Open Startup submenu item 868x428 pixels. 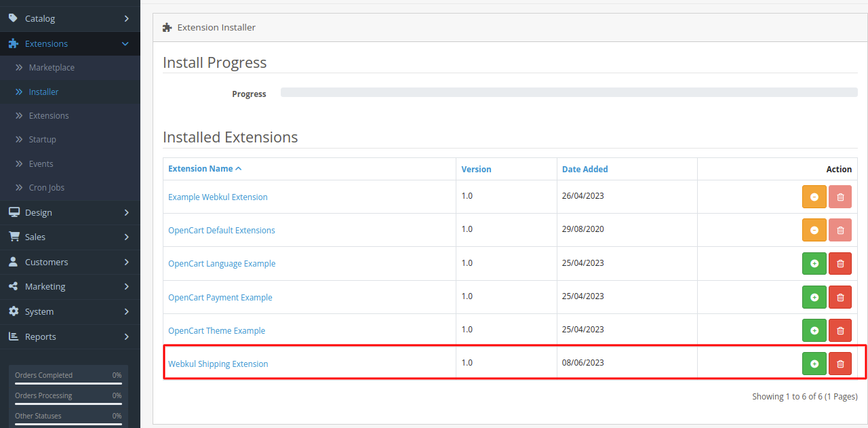[x=42, y=140]
